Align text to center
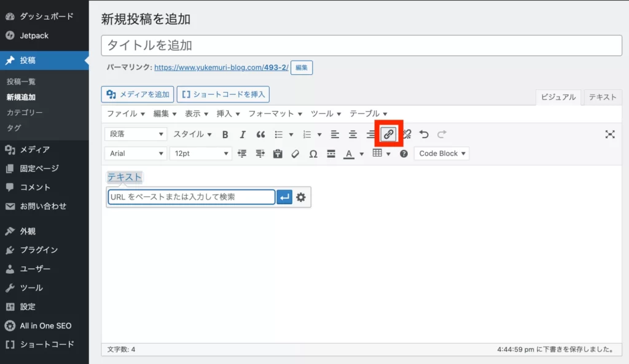This screenshot has height=364, width=629. [x=353, y=134]
